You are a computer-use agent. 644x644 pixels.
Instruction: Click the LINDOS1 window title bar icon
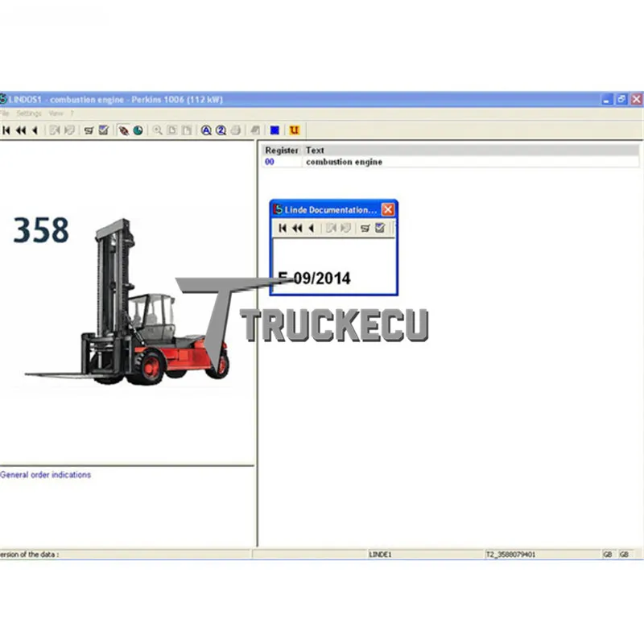click(3, 99)
